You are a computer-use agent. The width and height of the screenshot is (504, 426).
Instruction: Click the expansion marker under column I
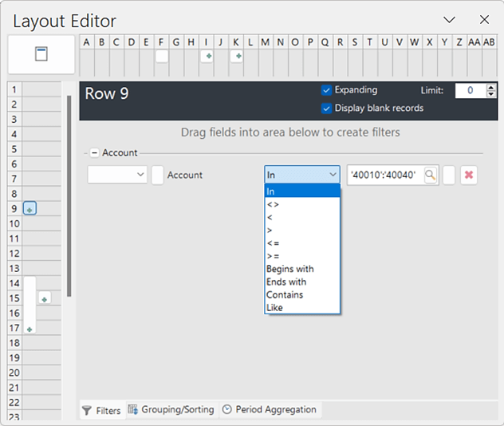click(207, 57)
